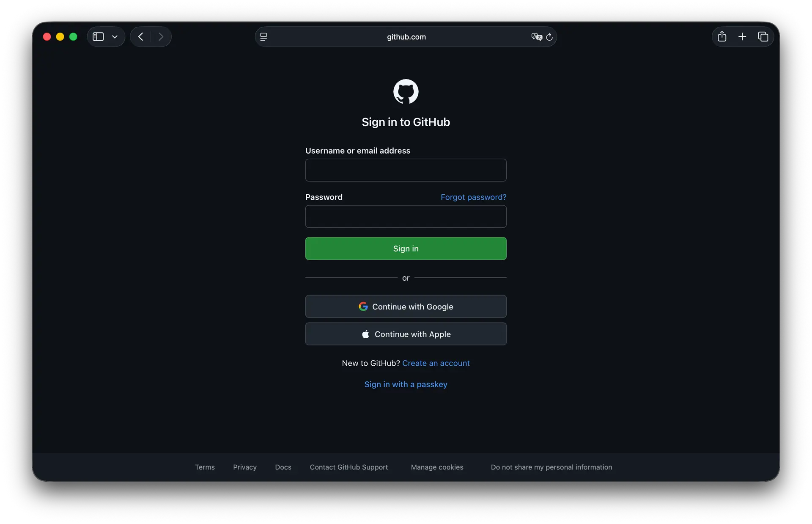
Task: Open the Share icon menu
Action: [722, 36]
